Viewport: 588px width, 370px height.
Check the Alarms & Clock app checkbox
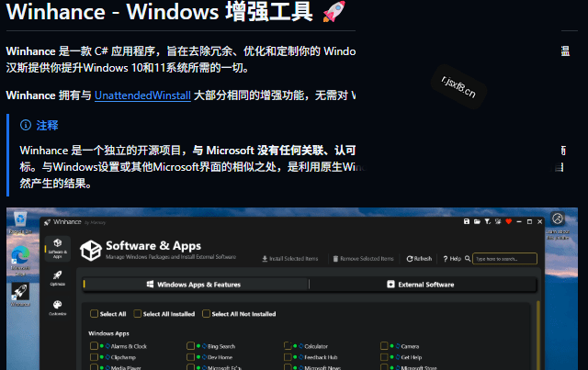point(94,345)
